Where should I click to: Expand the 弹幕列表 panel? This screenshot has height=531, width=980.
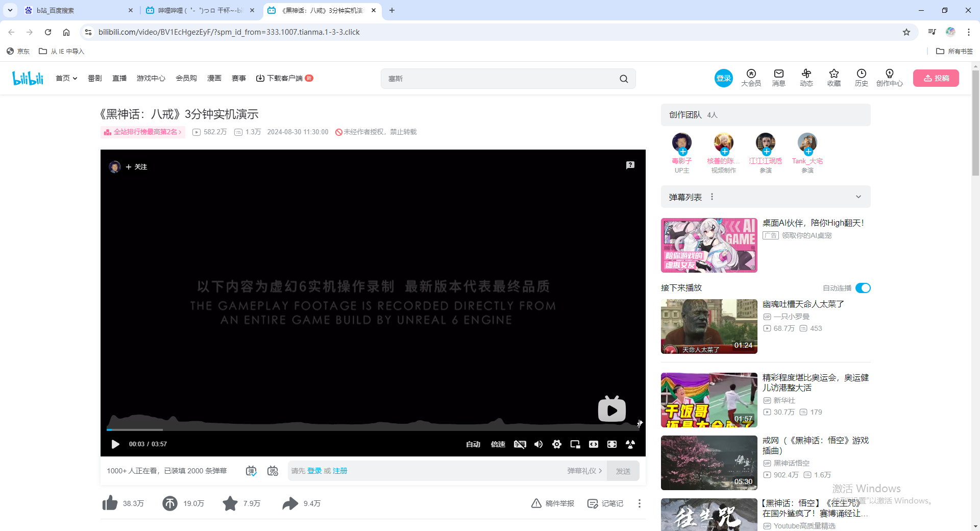[x=859, y=197]
